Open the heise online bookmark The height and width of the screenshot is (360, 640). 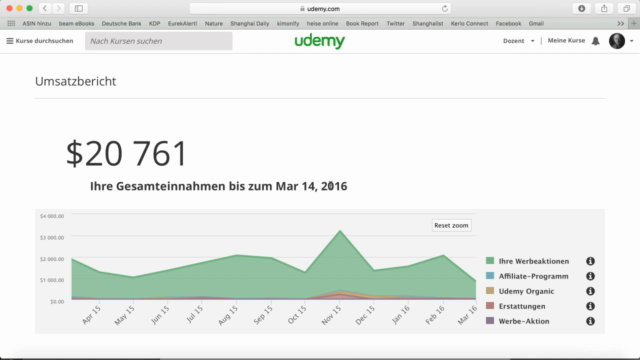322,24
